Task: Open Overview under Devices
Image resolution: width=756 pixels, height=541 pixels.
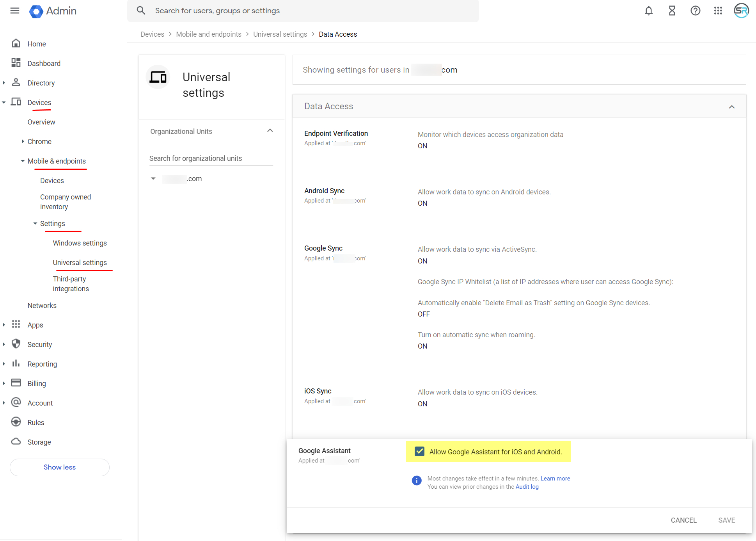Action: [41, 122]
